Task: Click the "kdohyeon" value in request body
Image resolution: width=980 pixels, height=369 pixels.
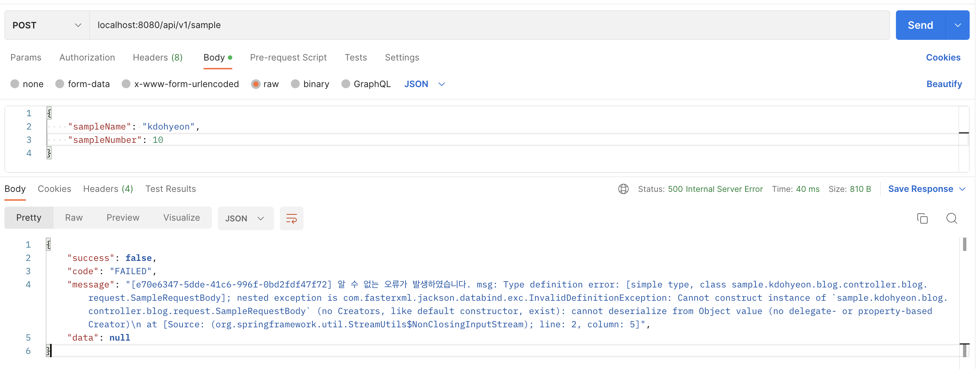Action: (x=168, y=127)
